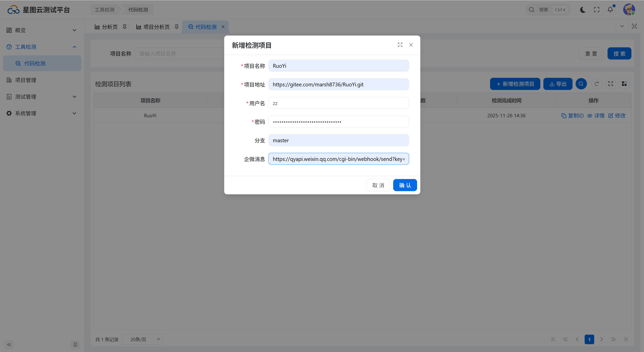Image resolution: width=644 pixels, height=352 pixels.
Task: Open notifications bell icon
Action: (610, 10)
